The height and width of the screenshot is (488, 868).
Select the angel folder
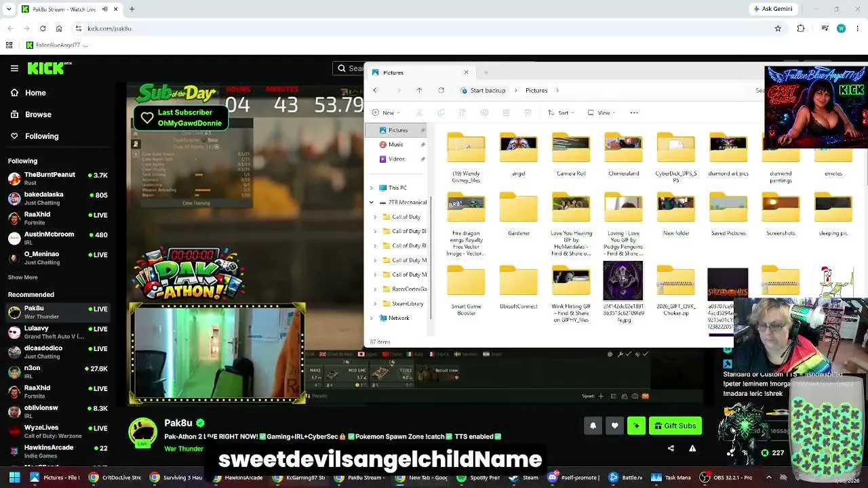pyautogui.click(x=519, y=155)
